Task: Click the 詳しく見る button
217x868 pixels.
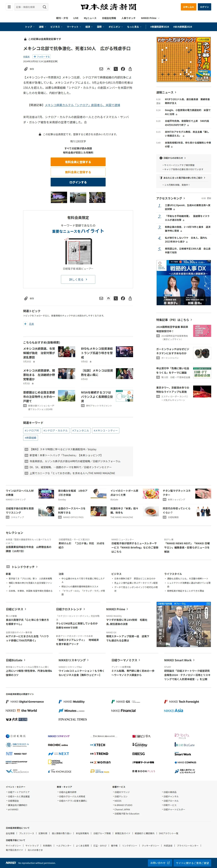Action: tap(78, 279)
